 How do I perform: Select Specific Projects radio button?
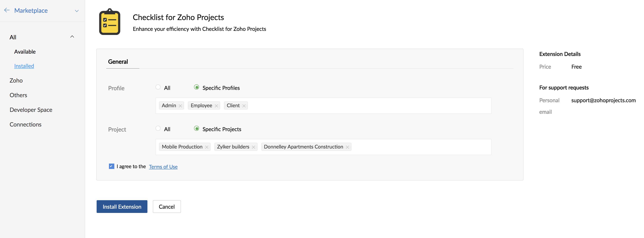(197, 128)
